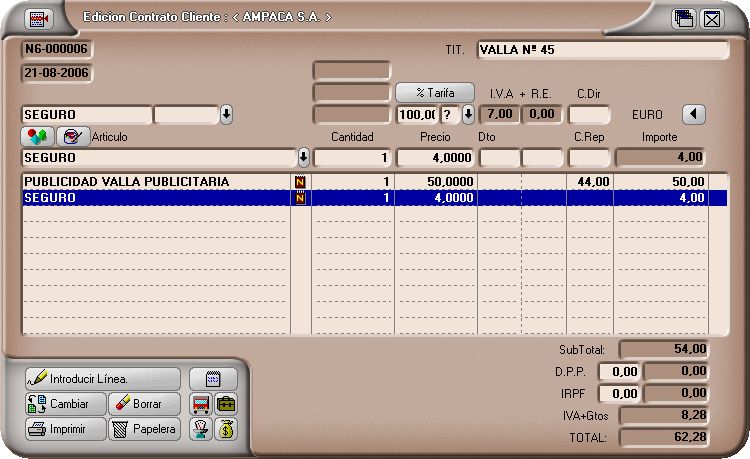Click the colored cubes icon beside Articulo
750x459 pixels.
pos(38,136)
